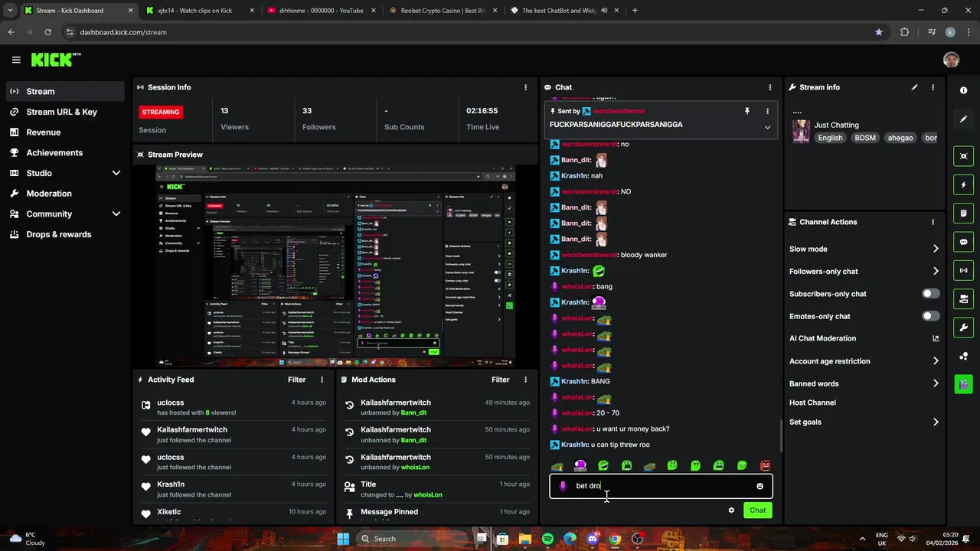Open the hamburger navigation menu

coord(16,60)
